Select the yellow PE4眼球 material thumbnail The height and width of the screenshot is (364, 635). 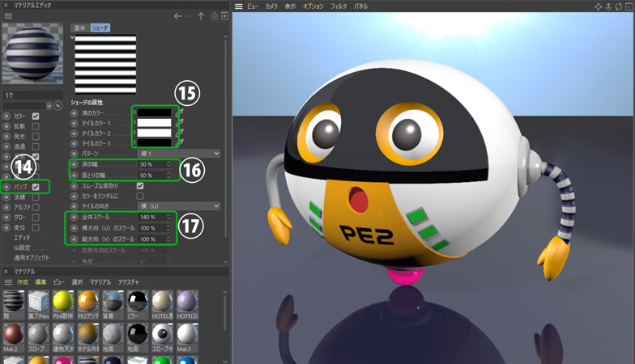coord(63,302)
